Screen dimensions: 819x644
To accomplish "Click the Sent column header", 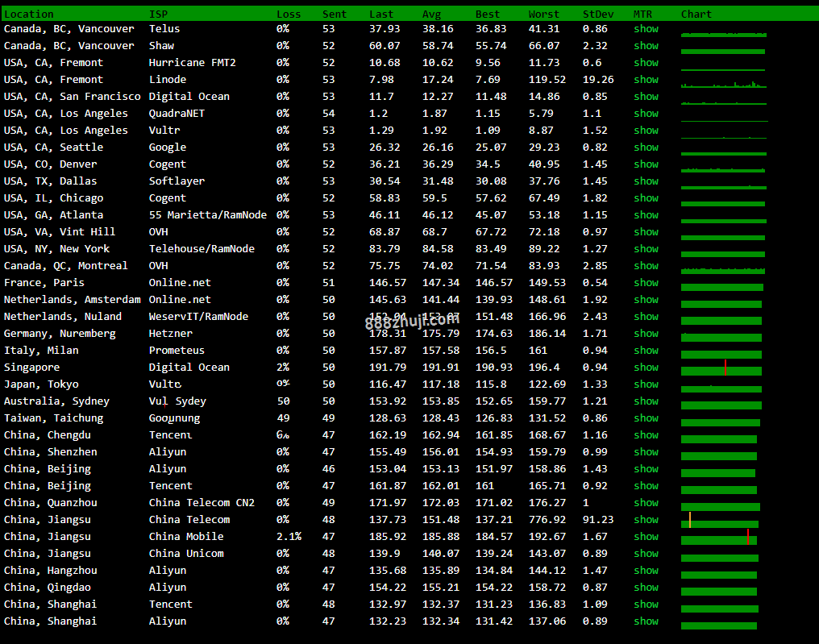I will pos(335,14).
